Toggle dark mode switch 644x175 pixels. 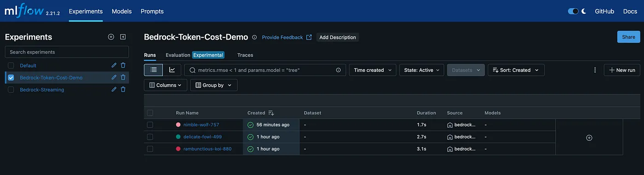(573, 11)
